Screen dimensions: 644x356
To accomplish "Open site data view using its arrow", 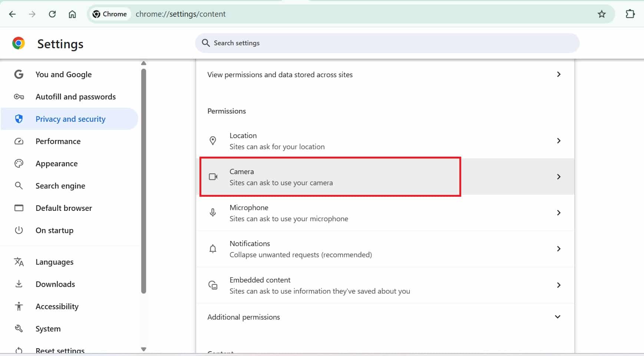I will point(558,74).
